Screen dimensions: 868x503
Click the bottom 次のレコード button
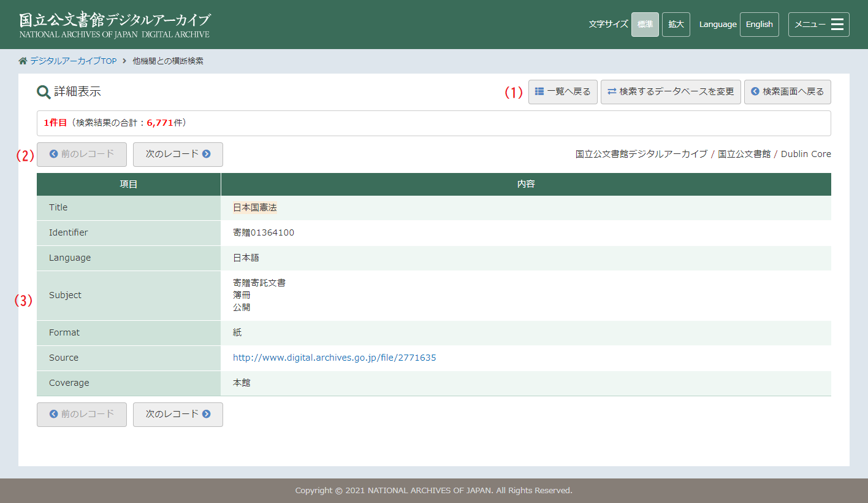tap(178, 415)
